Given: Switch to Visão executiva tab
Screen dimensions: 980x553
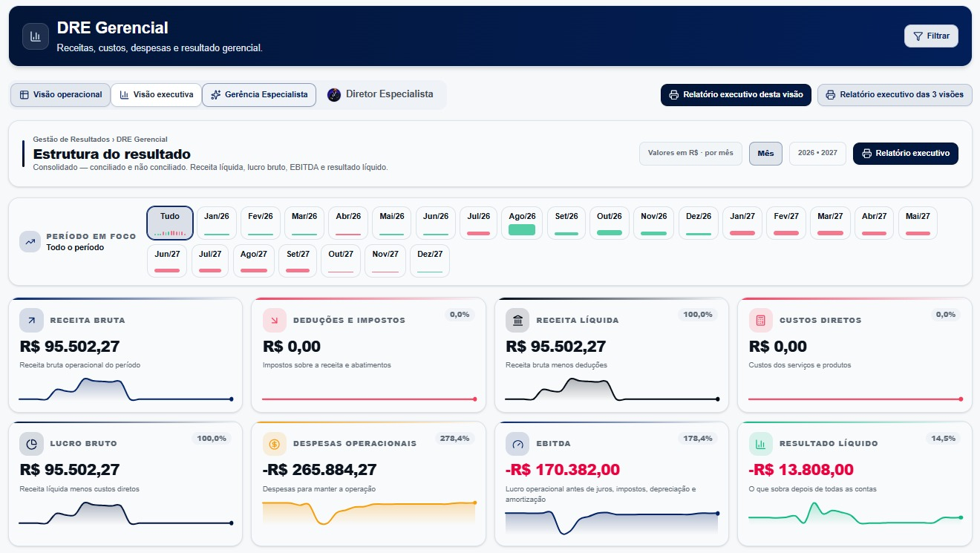Looking at the screenshot, I should (156, 95).
